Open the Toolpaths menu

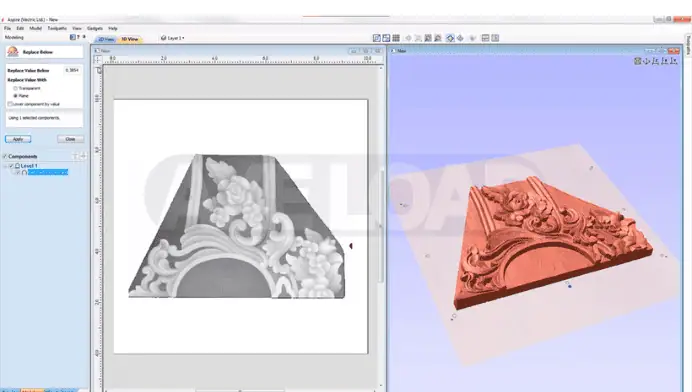(x=57, y=28)
